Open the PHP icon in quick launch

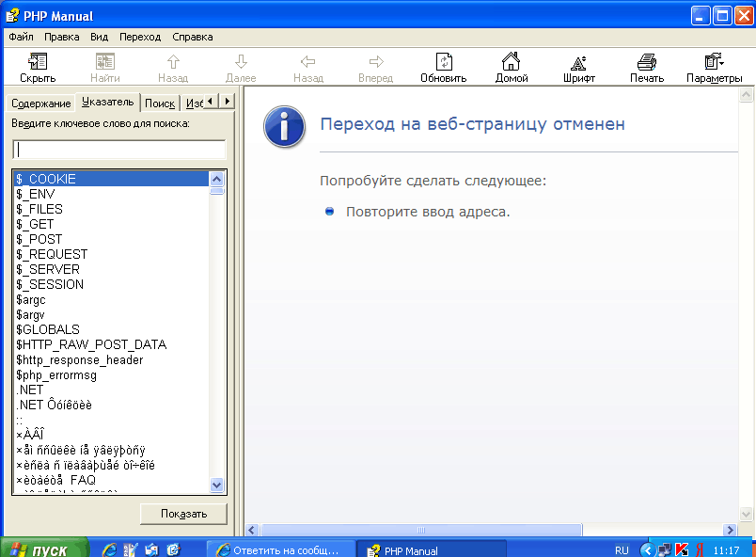131,549
